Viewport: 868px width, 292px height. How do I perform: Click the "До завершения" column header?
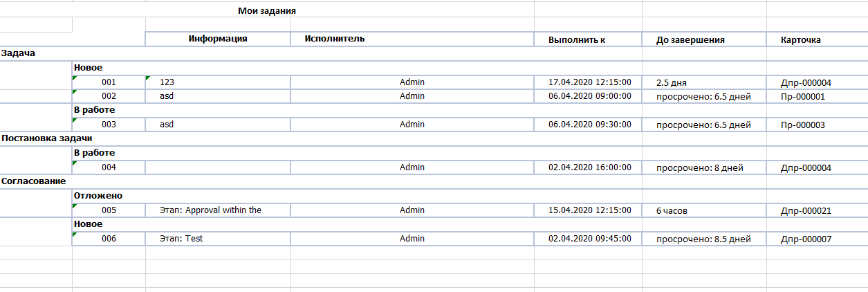(x=690, y=39)
